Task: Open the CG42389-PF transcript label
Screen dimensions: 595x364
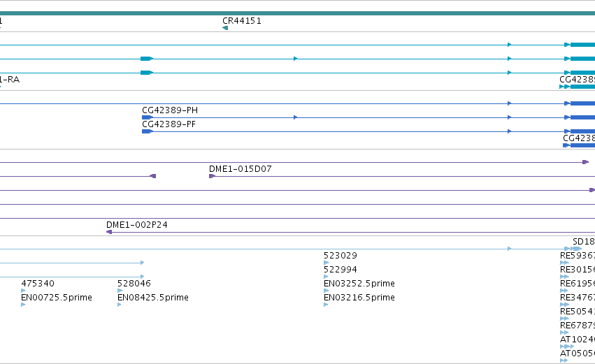Action: coord(169,124)
